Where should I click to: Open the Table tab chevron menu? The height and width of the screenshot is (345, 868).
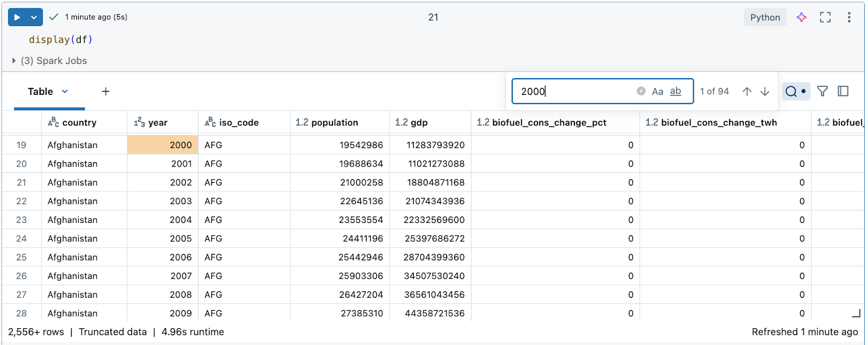click(65, 91)
